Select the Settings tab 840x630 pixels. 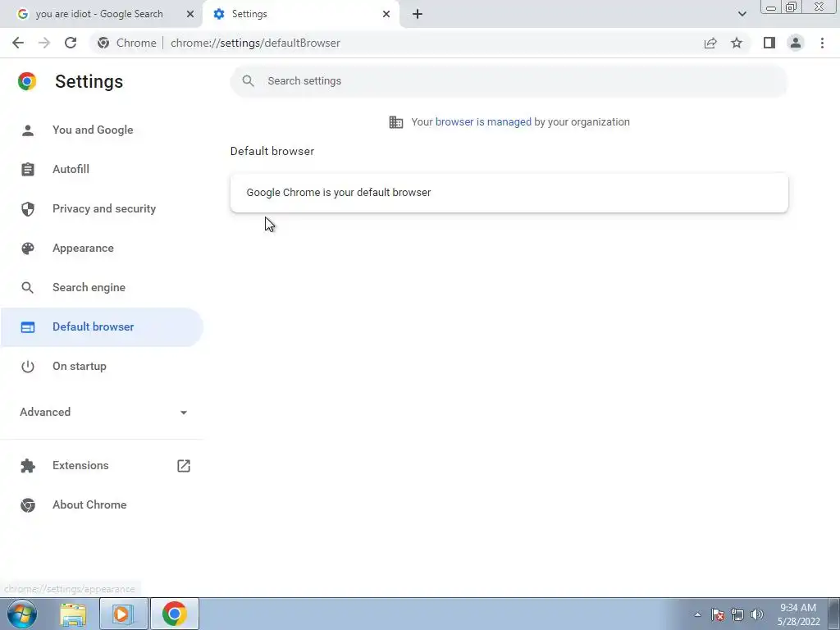coord(301,14)
